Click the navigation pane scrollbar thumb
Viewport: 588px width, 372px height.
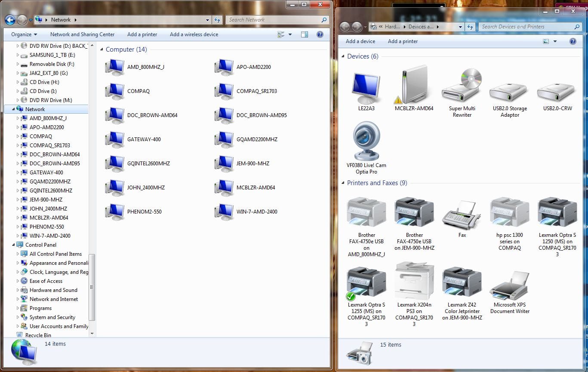coord(92,288)
